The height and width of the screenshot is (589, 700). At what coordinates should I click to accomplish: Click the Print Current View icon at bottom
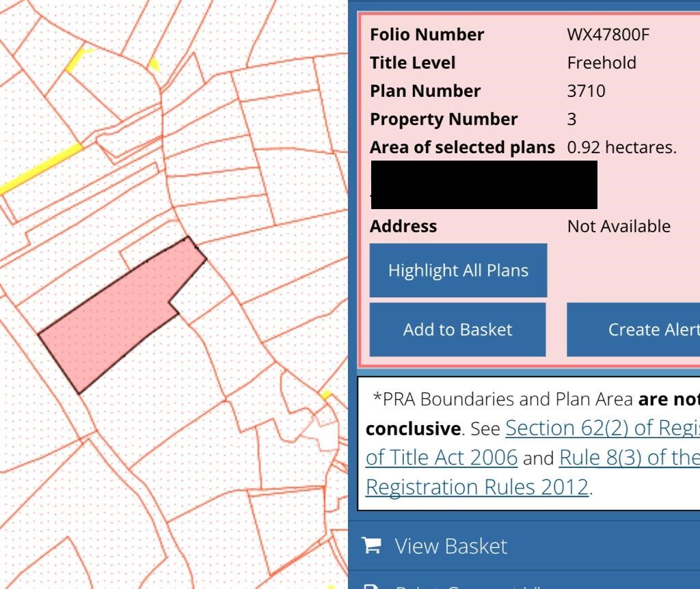371,586
